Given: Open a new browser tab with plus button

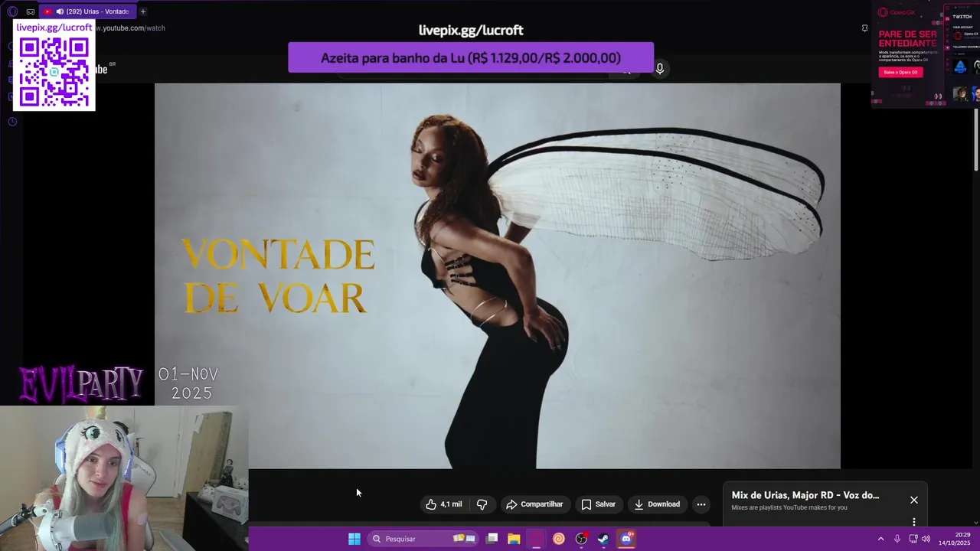Looking at the screenshot, I should click(142, 11).
